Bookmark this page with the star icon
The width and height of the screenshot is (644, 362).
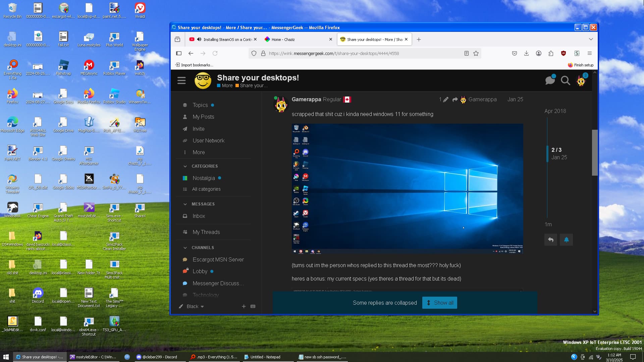[476, 53]
